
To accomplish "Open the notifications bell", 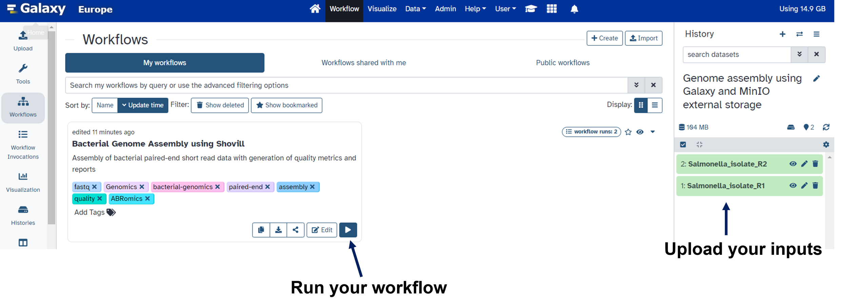I will [x=574, y=9].
